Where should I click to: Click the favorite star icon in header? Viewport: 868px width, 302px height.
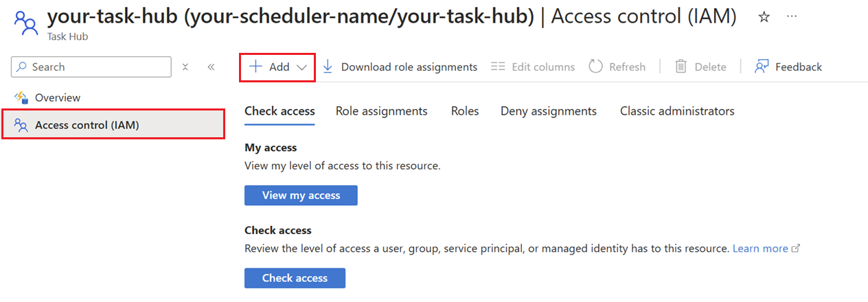click(x=764, y=18)
